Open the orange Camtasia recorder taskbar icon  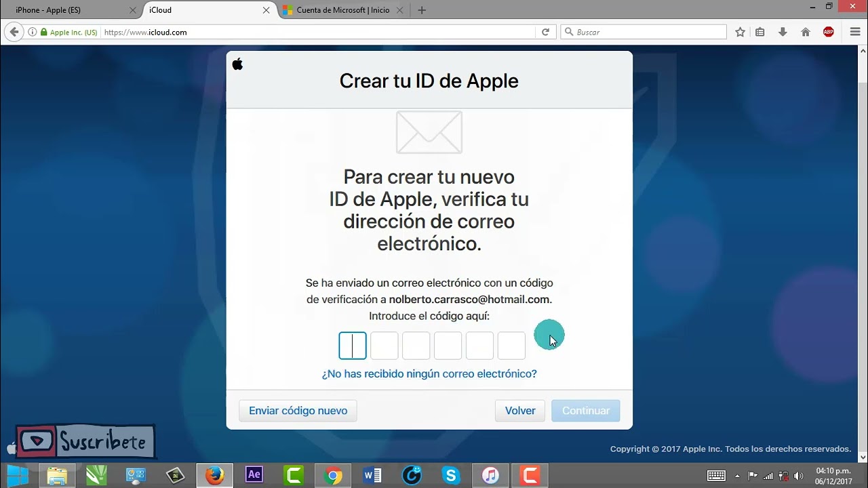coord(530,476)
